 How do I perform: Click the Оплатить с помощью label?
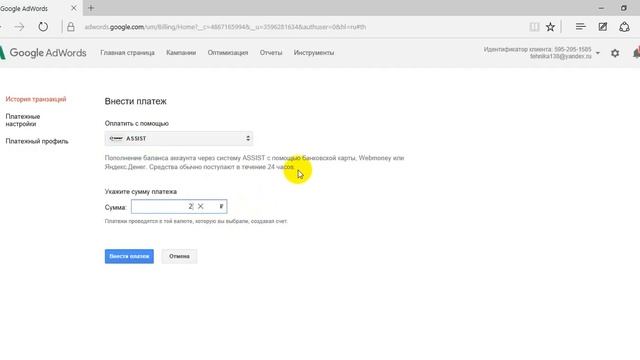coord(137,123)
